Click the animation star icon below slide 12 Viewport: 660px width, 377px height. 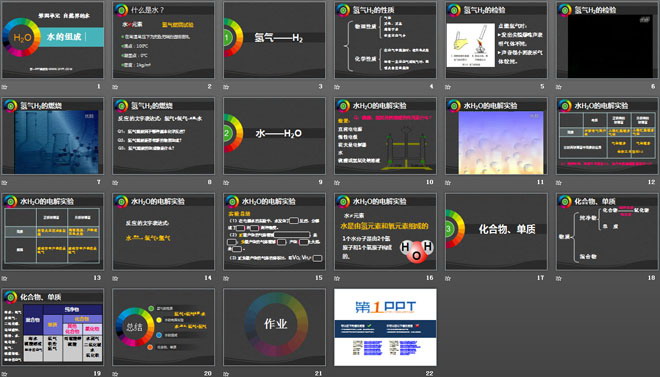(x=559, y=183)
